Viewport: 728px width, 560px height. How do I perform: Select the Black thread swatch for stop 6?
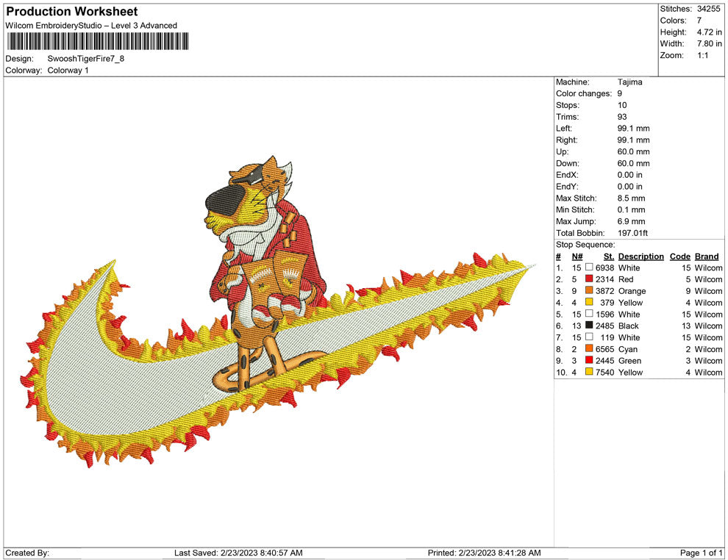point(588,326)
